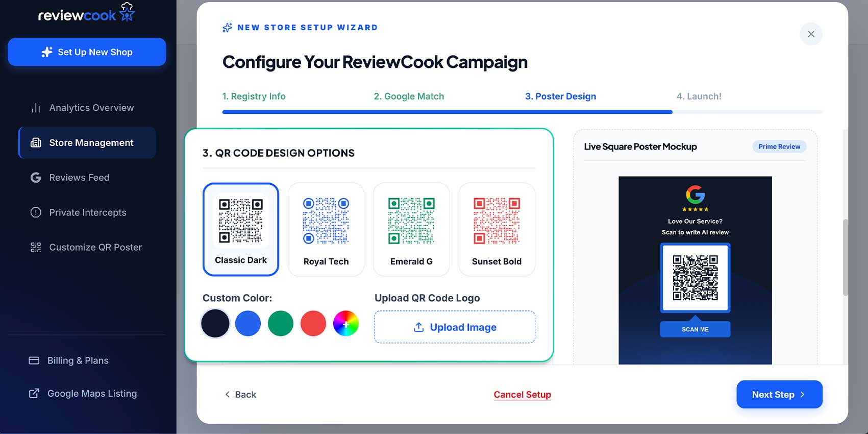
Task: Open Analytics Overview in the sidebar
Action: click(87, 108)
